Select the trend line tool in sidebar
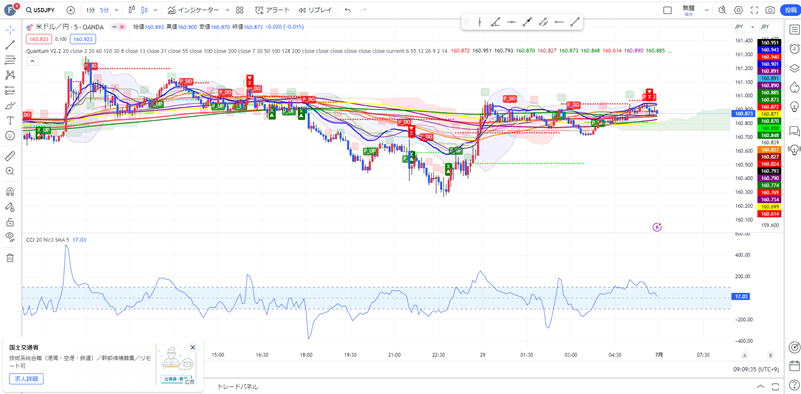The width and height of the screenshot is (801, 394). pos(10,44)
